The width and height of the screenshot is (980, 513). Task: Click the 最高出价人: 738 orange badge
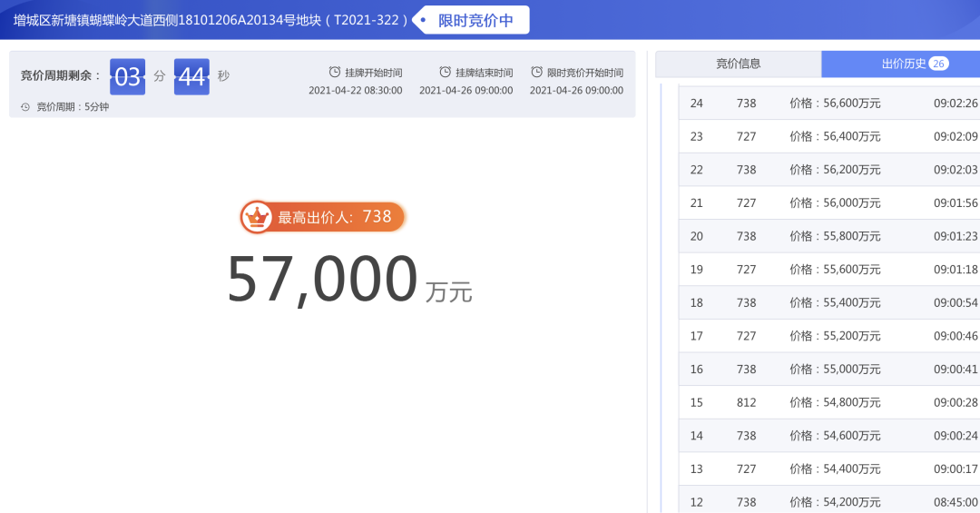click(x=323, y=217)
